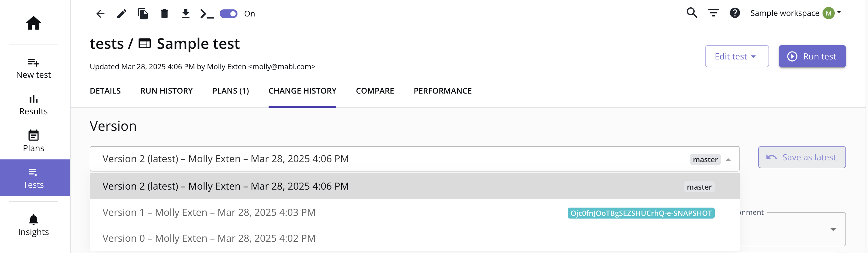Open the COMPARE tab

pos(375,91)
